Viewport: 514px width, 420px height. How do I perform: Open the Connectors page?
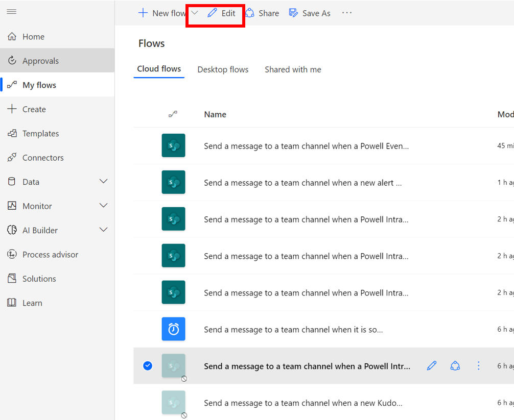pyautogui.click(x=35, y=158)
